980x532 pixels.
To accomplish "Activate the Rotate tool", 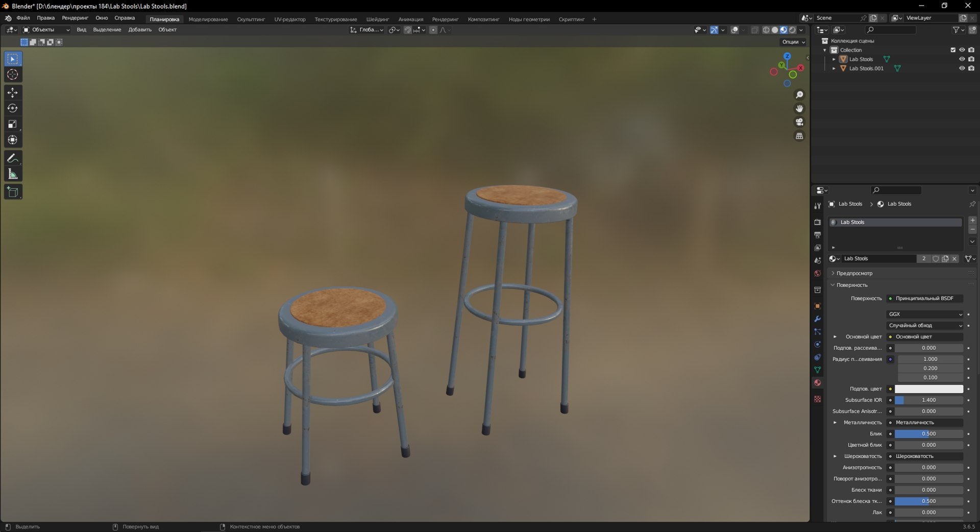I will click(x=13, y=108).
